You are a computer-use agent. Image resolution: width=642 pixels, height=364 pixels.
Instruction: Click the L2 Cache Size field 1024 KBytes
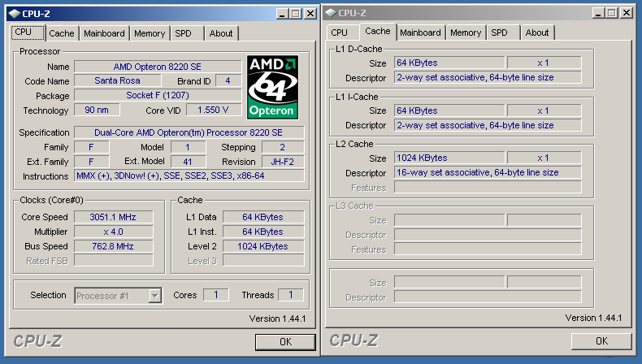[x=449, y=158]
